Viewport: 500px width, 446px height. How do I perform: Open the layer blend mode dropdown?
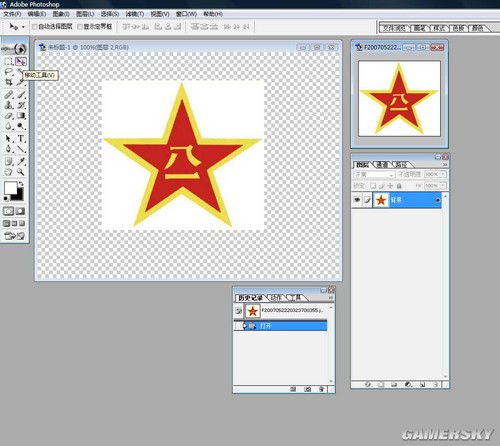click(x=374, y=174)
